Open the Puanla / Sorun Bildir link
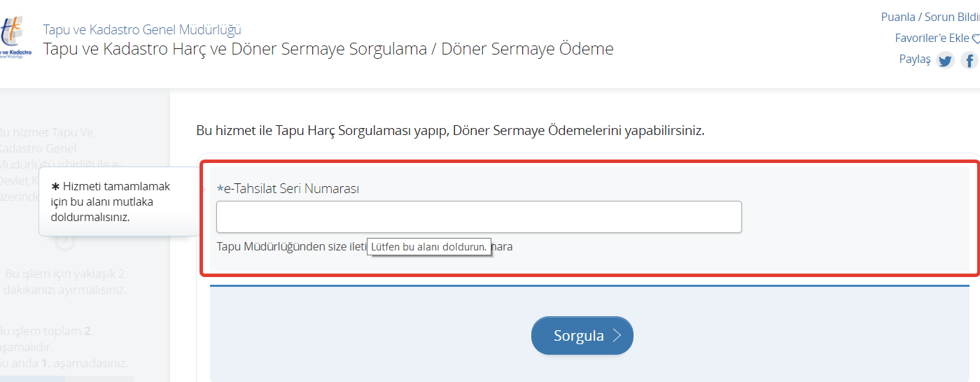This screenshot has width=980, height=382. (930, 17)
